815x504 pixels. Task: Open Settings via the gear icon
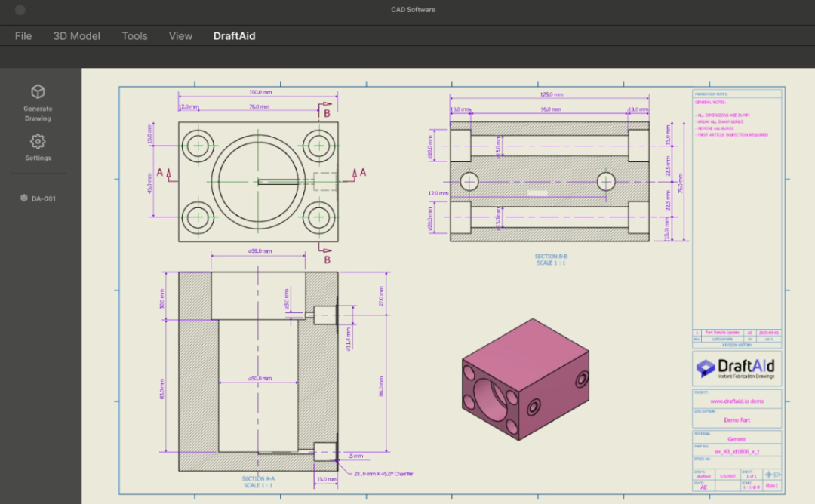point(38,141)
